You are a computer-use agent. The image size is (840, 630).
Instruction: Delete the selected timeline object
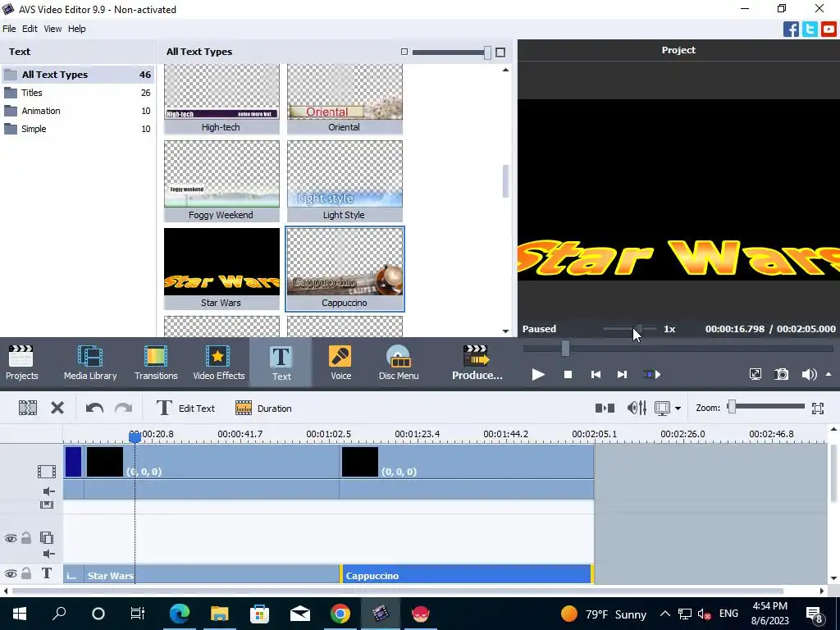coord(57,409)
